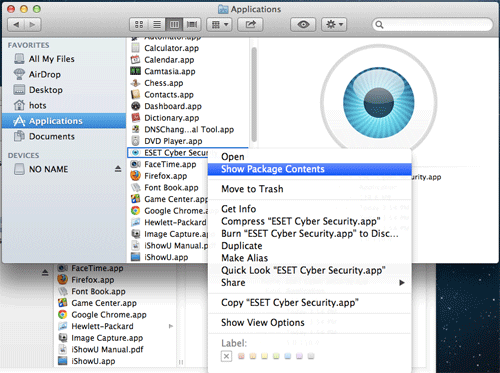Select Dictionary.app icon
The height and width of the screenshot is (373, 500).
(x=135, y=118)
